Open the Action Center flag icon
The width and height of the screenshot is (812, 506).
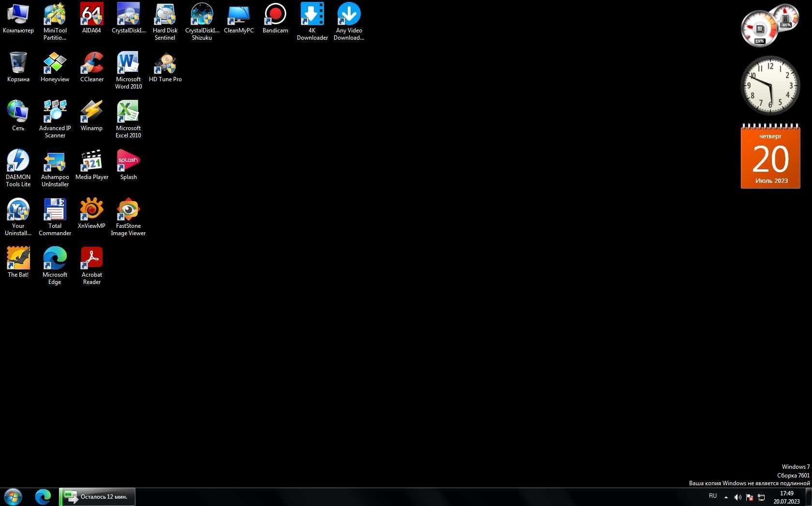[749, 497]
